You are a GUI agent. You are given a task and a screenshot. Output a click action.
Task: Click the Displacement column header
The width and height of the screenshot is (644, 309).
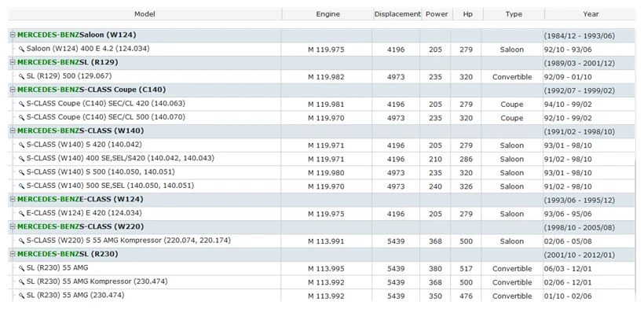click(x=397, y=14)
